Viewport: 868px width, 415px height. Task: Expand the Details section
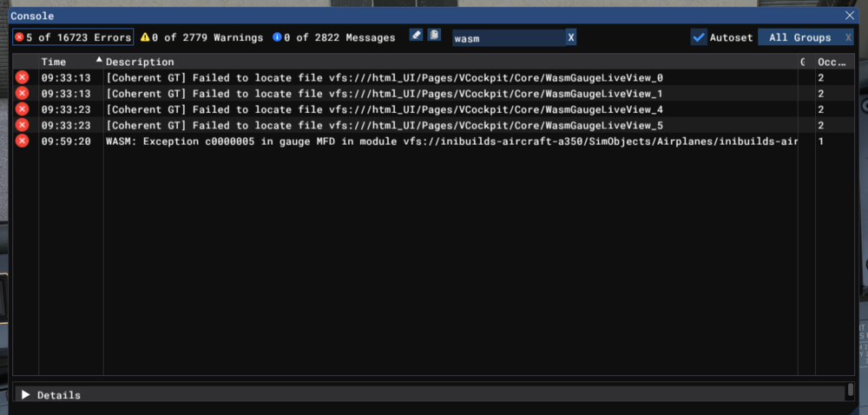coord(26,395)
